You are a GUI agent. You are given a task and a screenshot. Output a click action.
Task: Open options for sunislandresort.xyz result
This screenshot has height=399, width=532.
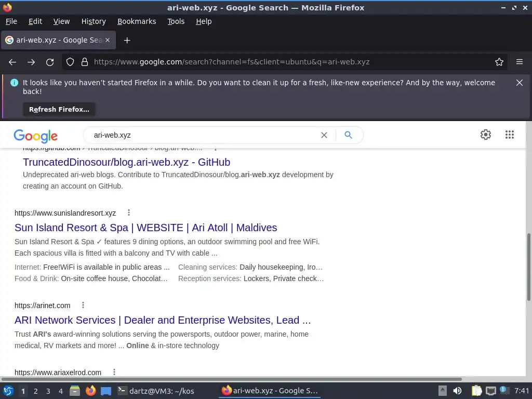[129, 212]
